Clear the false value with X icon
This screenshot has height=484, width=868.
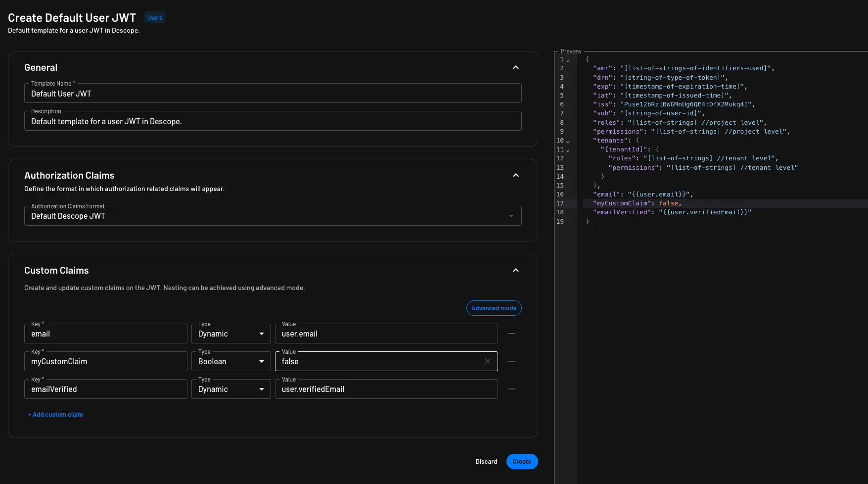(488, 361)
